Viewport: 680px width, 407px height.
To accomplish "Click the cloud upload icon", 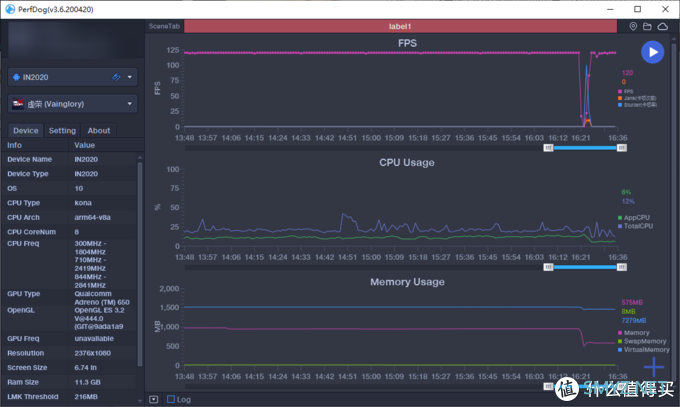I will (x=663, y=26).
